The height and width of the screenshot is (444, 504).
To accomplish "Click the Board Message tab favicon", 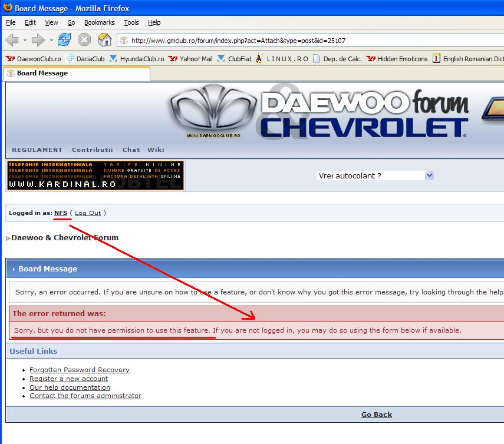I will [11, 73].
